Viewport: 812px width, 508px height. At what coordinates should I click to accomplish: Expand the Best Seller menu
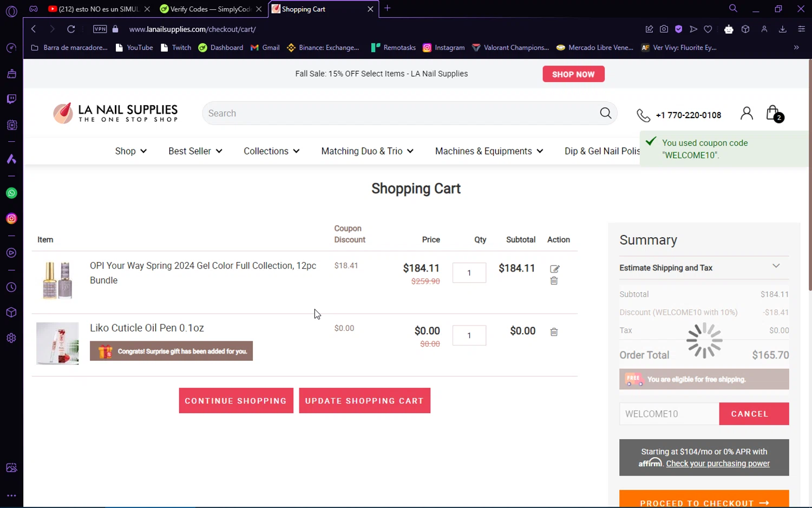coord(195,151)
